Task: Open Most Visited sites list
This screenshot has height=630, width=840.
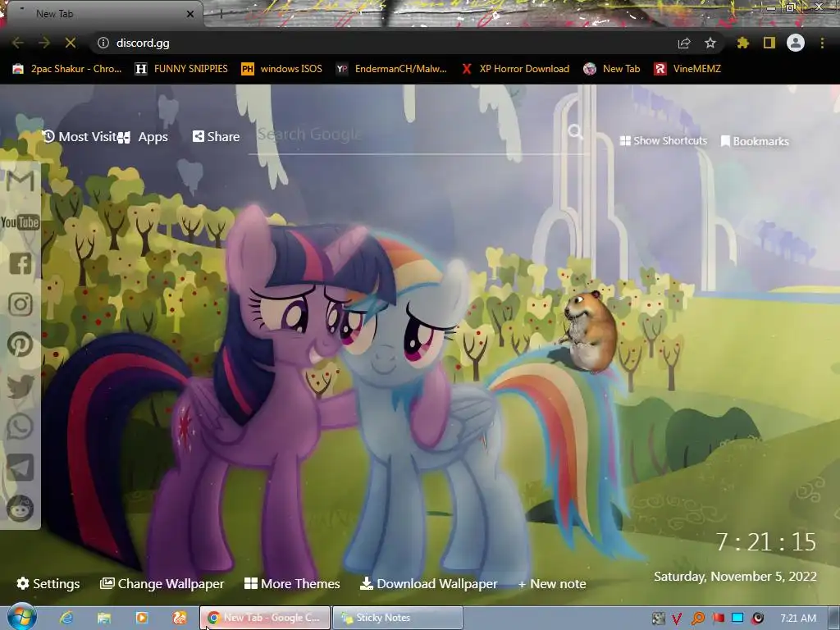Action: pyautogui.click(x=80, y=137)
